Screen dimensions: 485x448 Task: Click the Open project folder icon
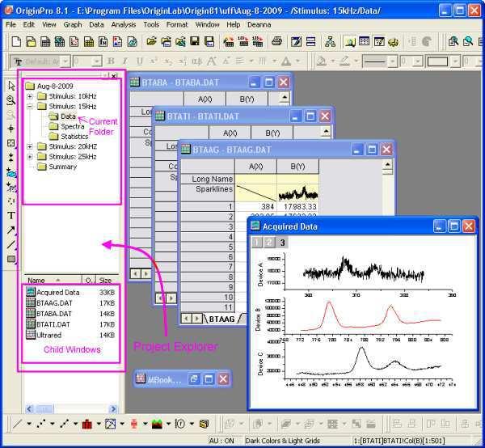tap(151, 41)
